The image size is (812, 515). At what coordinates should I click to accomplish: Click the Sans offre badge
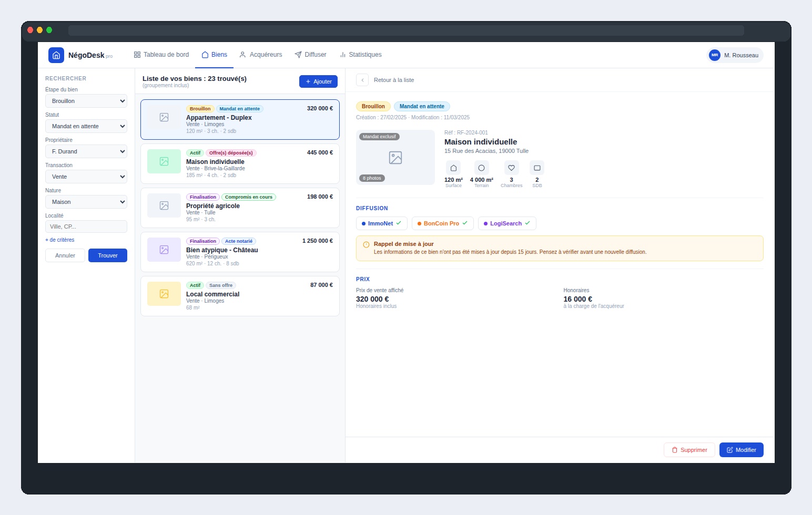[221, 285]
